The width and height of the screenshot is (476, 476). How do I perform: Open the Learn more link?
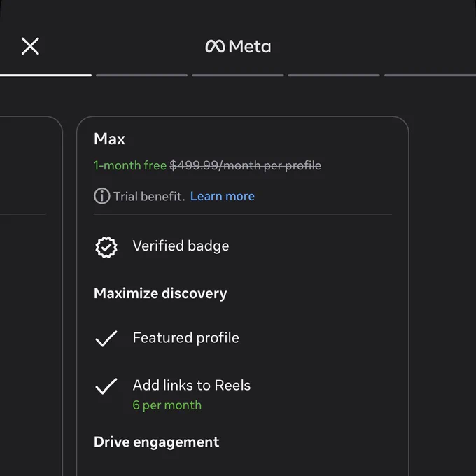pos(222,196)
